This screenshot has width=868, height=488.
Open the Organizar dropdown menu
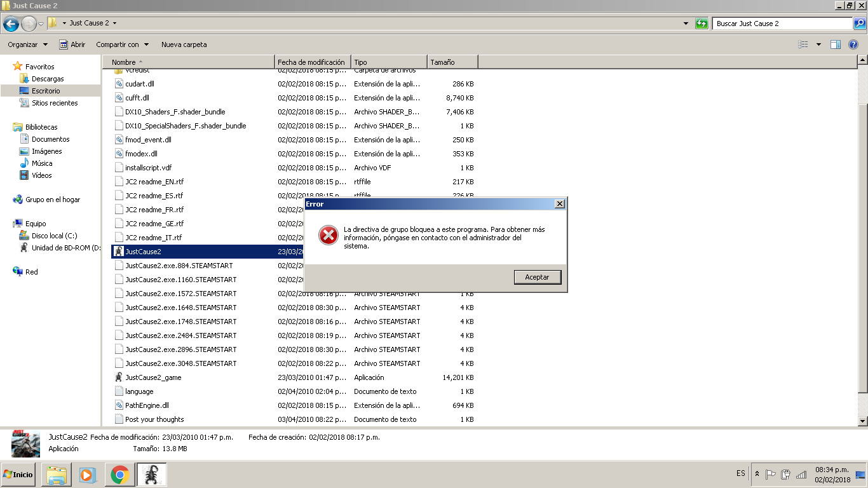(x=27, y=44)
